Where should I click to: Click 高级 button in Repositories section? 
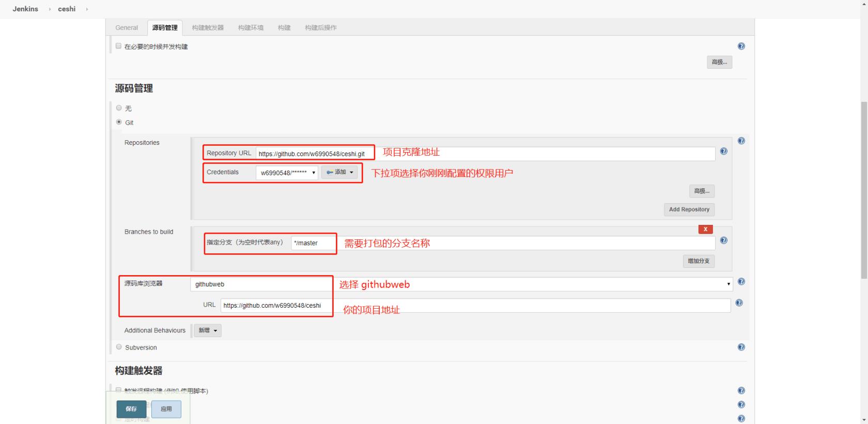tap(702, 191)
